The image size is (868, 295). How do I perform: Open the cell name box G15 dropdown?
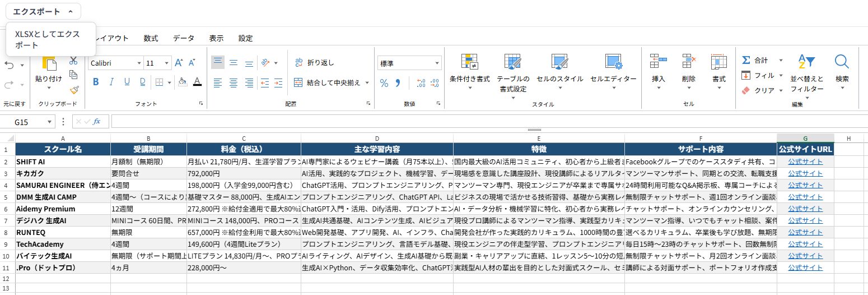pos(50,122)
